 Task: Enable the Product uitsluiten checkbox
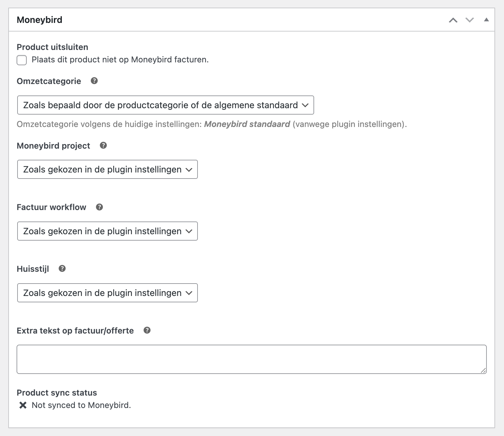[22, 60]
